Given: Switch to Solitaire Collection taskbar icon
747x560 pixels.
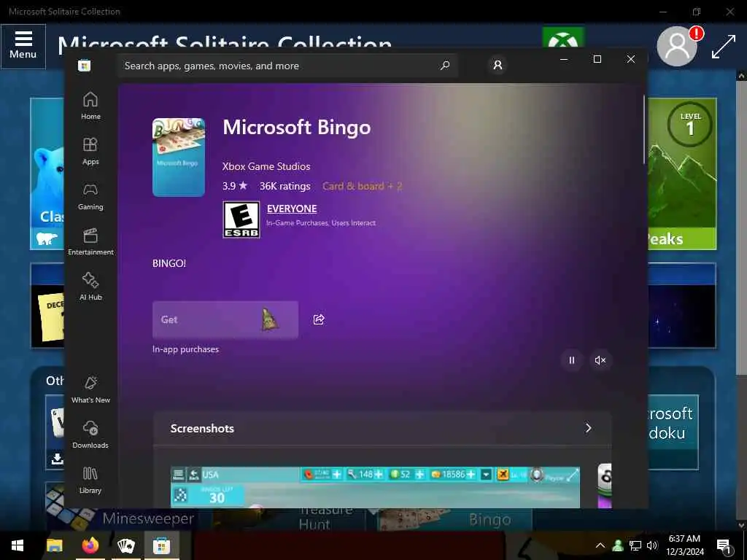Looking at the screenshot, I should point(125,545).
